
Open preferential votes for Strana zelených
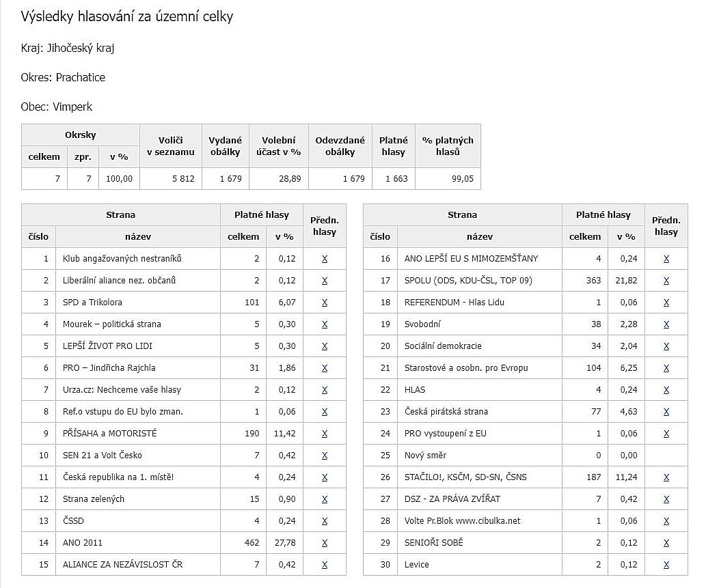tap(325, 499)
